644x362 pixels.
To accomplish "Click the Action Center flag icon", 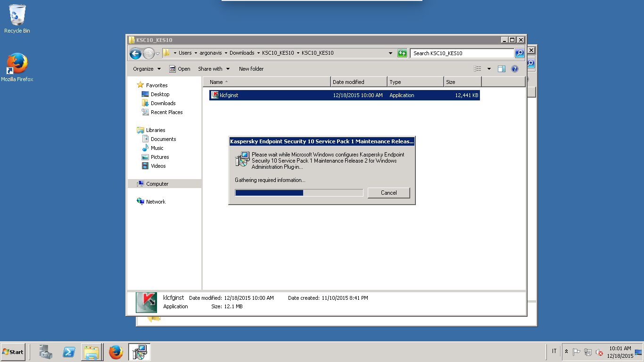I will [x=577, y=352].
